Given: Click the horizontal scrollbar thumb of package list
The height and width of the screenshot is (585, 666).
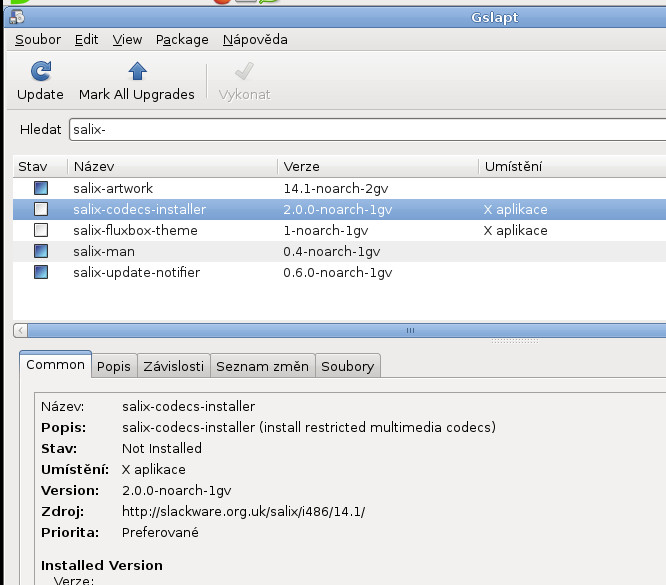Looking at the screenshot, I should coord(347,330).
